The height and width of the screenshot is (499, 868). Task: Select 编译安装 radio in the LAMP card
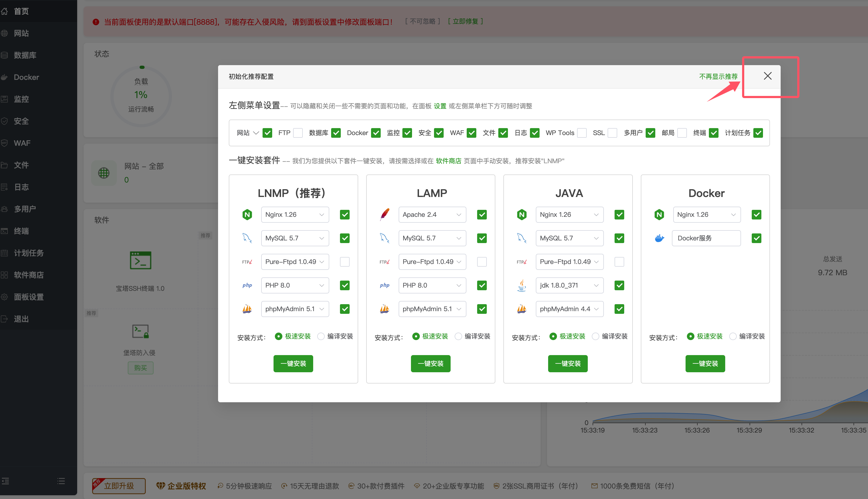pyautogui.click(x=458, y=336)
